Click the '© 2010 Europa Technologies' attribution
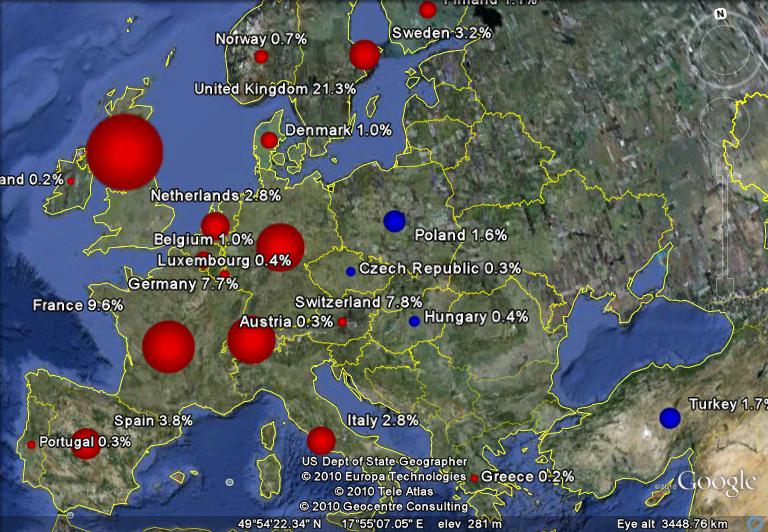The width and height of the screenshot is (768, 532). point(384,476)
